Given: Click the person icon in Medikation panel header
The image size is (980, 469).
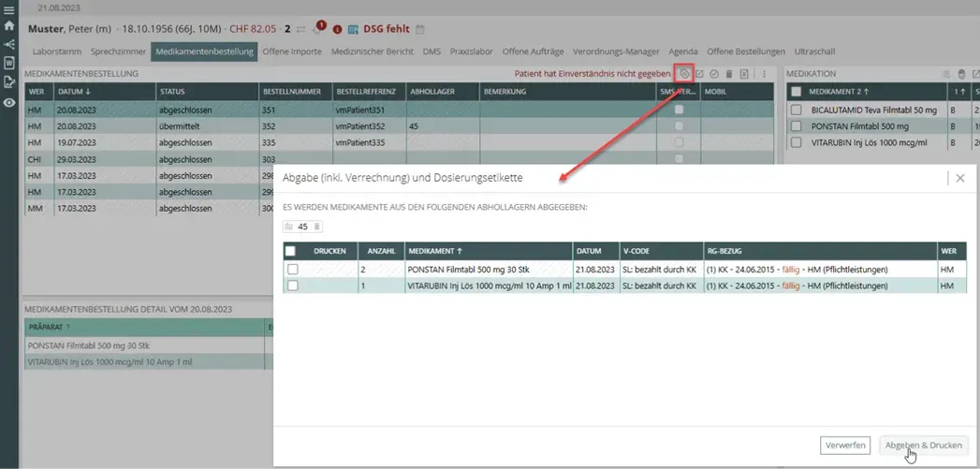Looking at the screenshot, I should click(x=962, y=74).
